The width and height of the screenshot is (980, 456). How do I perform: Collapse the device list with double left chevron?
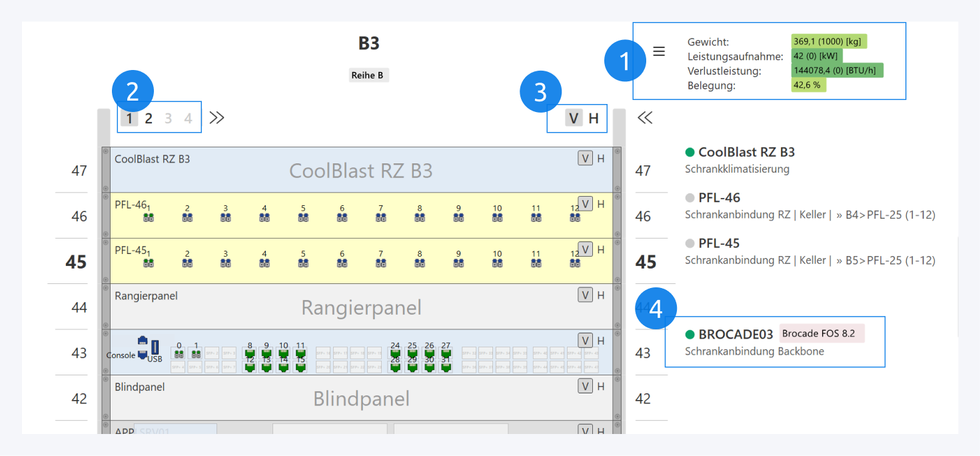(644, 118)
